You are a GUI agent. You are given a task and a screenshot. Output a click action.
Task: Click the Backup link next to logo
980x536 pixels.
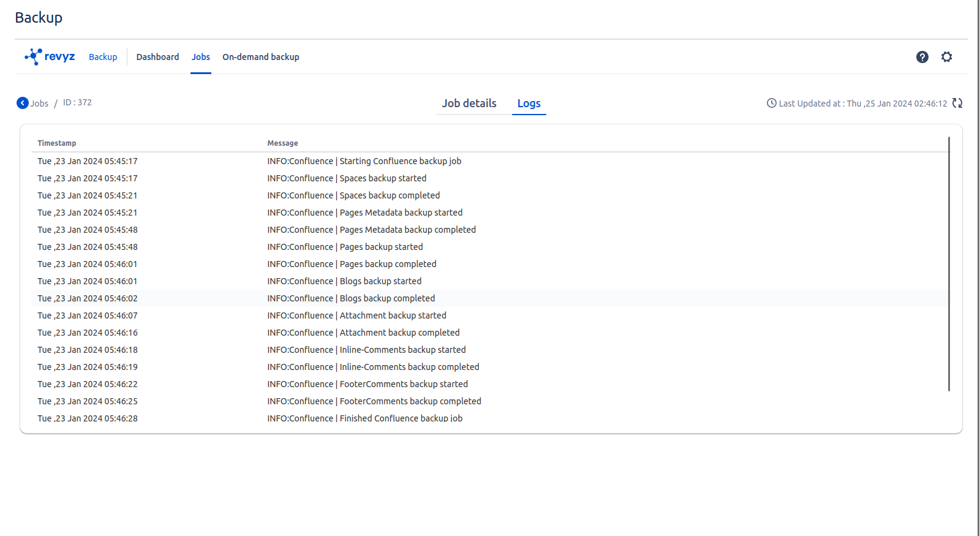point(103,57)
